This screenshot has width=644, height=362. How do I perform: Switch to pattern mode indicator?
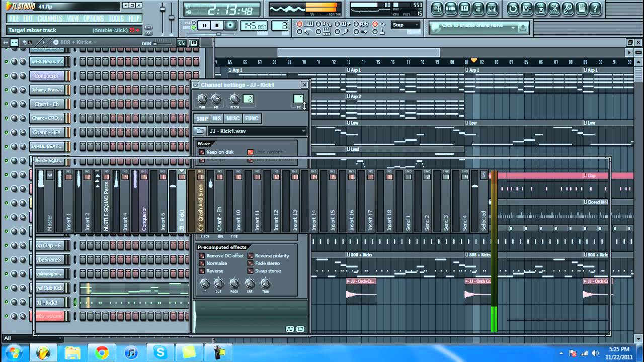[193, 23]
